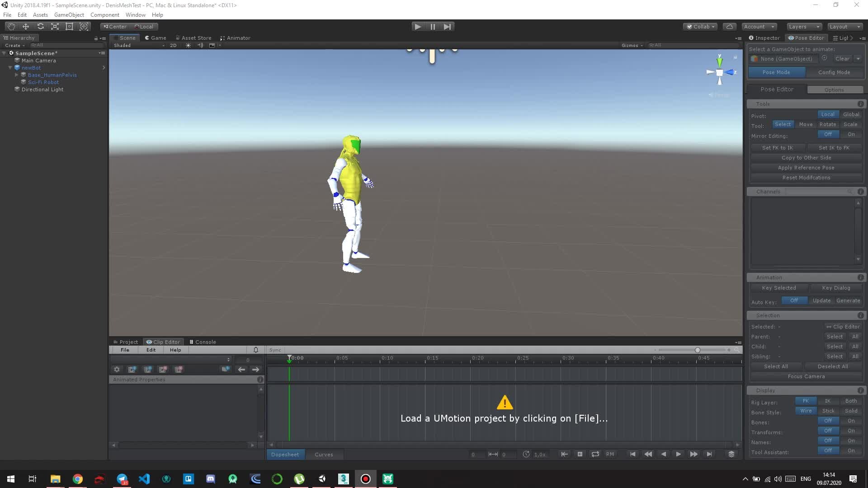Click the Focus Camera button
Image resolution: width=868 pixels, height=488 pixels.
pos(806,376)
